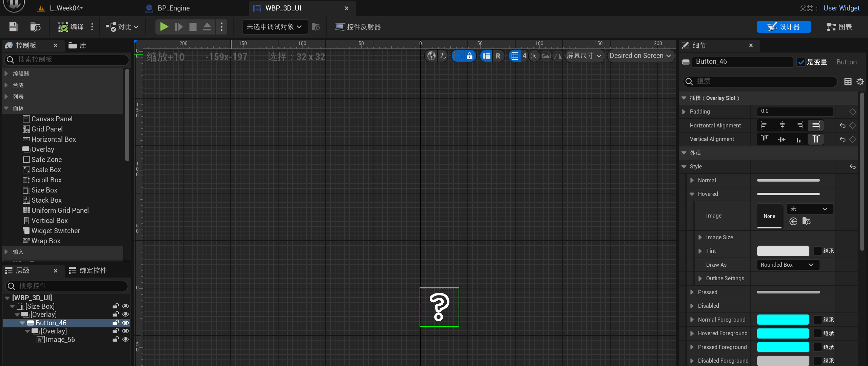The width and height of the screenshot is (868, 366).
Task: Open the Draw As dropdown showing Rounded Box
Action: pyautogui.click(x=787, y=265)
